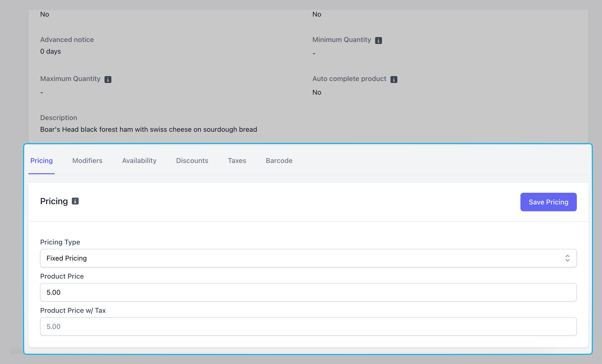Switch to the Availability tab
The width and height of the screenshot is (602, 364).
click(139, 160)
